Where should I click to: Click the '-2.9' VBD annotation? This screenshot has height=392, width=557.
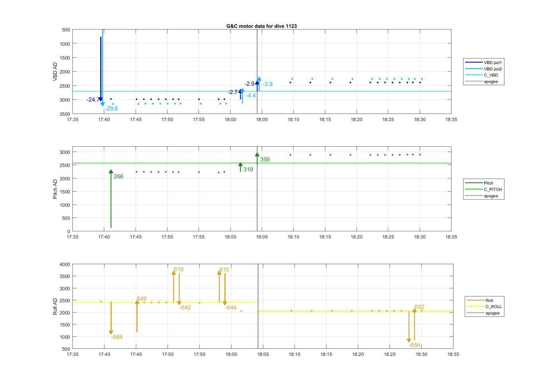249,83
